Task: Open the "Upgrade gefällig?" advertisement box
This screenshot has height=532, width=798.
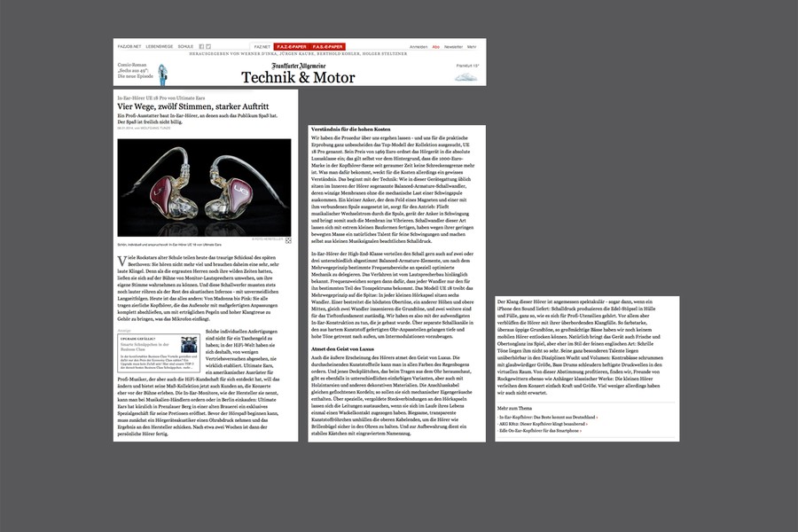Action: point(159,353)
